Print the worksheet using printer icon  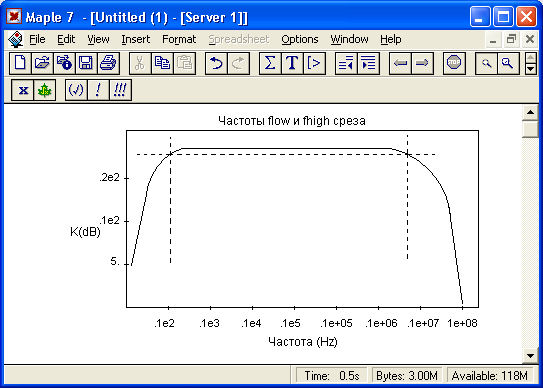point(108,63)
